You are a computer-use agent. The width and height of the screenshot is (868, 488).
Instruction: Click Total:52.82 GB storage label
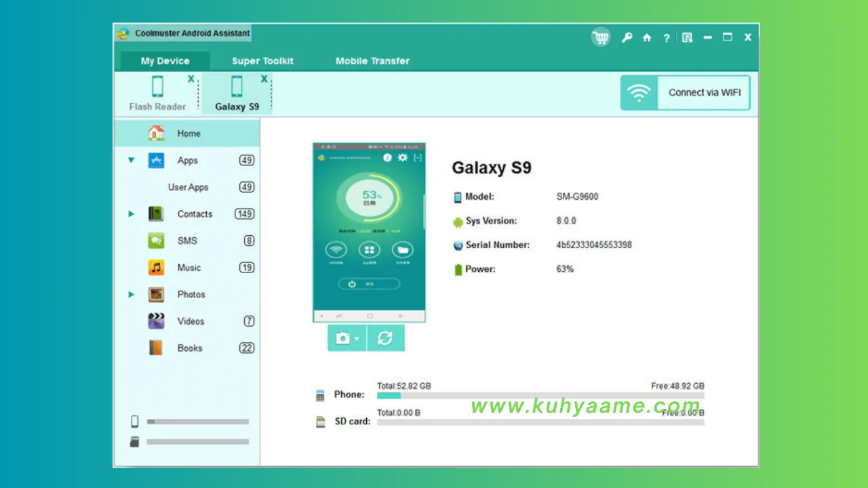(404, 386)
